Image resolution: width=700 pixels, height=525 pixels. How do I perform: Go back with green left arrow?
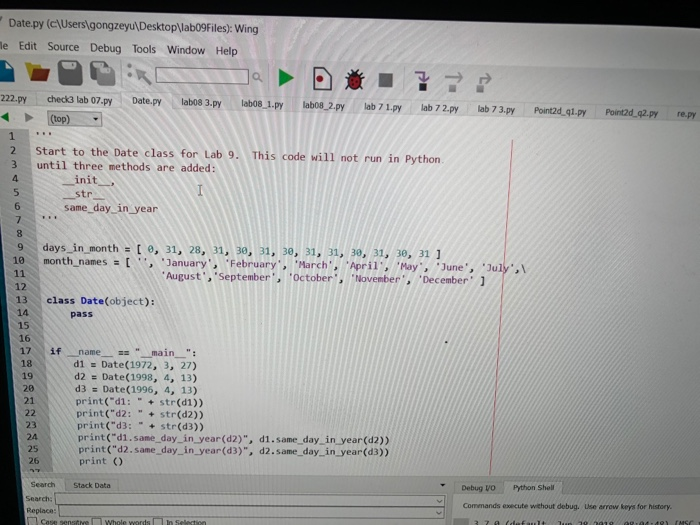tap(5, 117)
